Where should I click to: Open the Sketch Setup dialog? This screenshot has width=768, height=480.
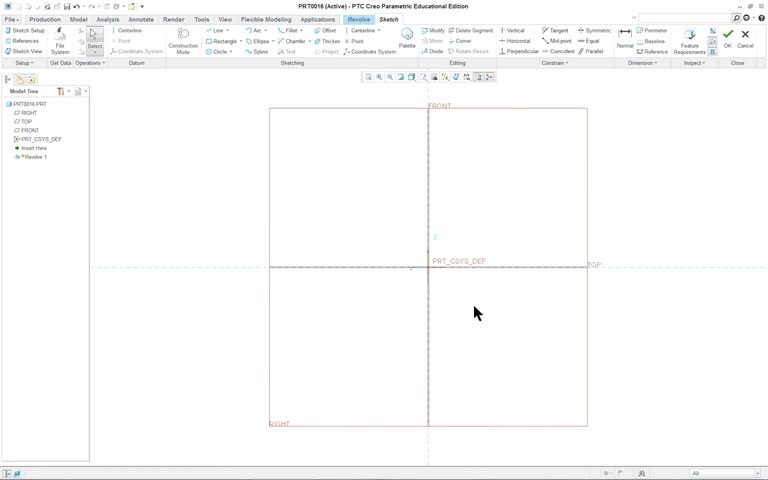(24, 30)
